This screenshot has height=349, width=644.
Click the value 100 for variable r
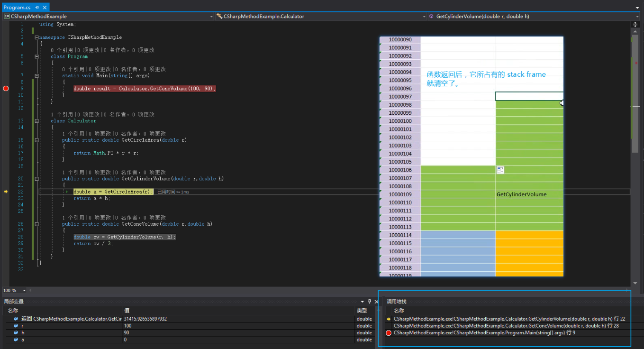click(x=128, y=326)
